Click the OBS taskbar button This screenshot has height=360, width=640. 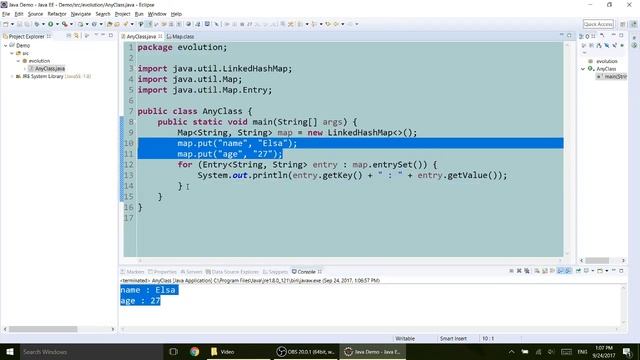(x=306, y=351)
